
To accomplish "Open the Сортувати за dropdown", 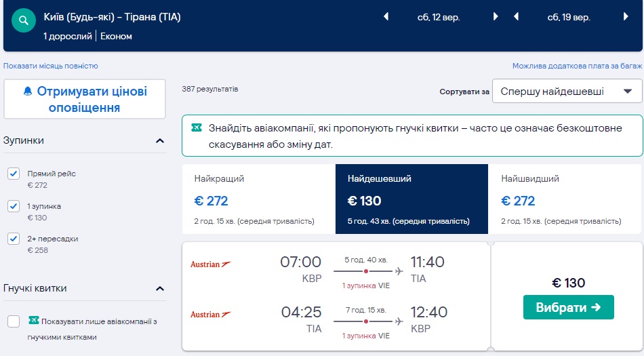I will pyautogui.click(x=567, y=92).
